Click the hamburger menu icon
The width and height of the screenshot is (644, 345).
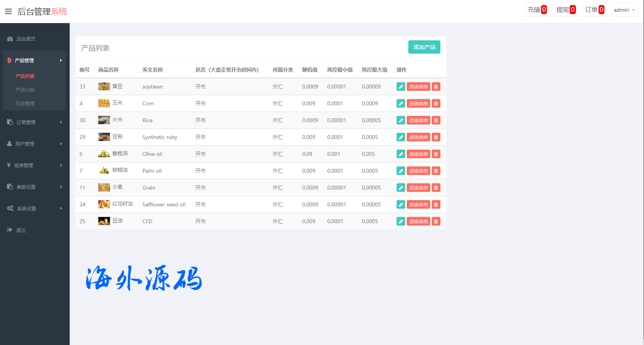click(x=8, y=11)
